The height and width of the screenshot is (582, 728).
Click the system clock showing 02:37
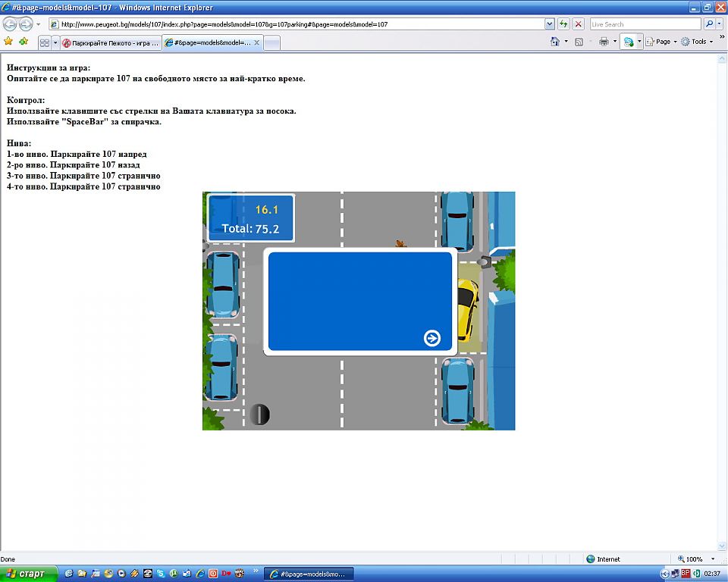pyautogui.click(x=713, y=574)
